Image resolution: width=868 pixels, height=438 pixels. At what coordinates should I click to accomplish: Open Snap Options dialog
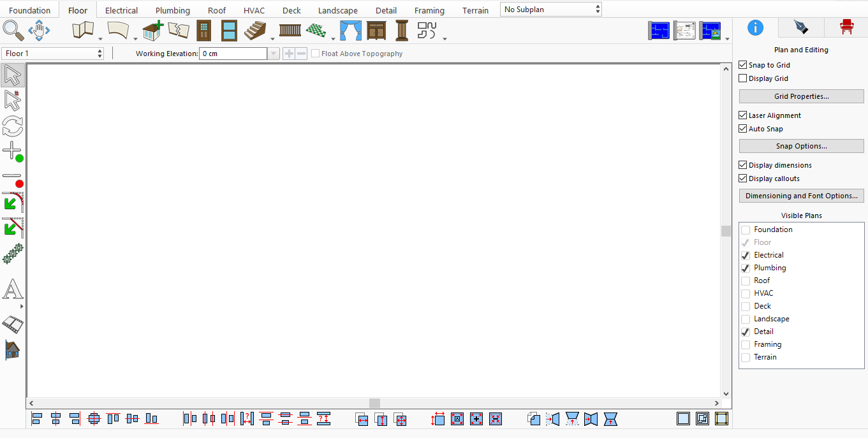(802, 146)
